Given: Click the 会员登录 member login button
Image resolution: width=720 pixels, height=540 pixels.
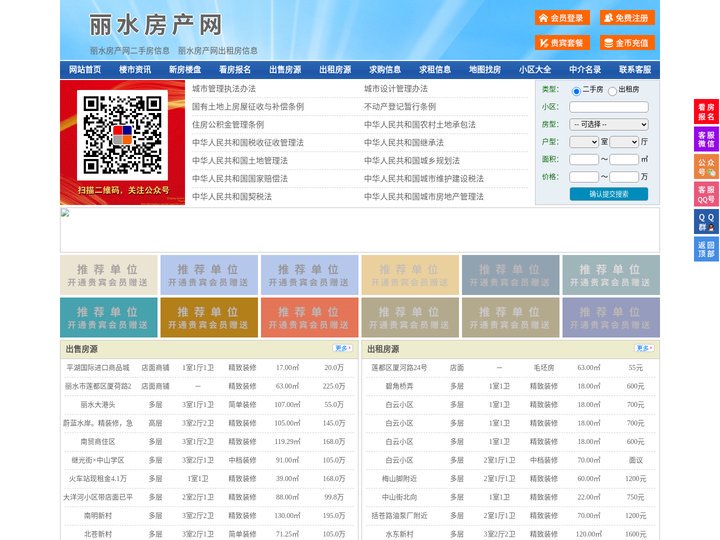Looking at the screenshot, I should (562, 18).
